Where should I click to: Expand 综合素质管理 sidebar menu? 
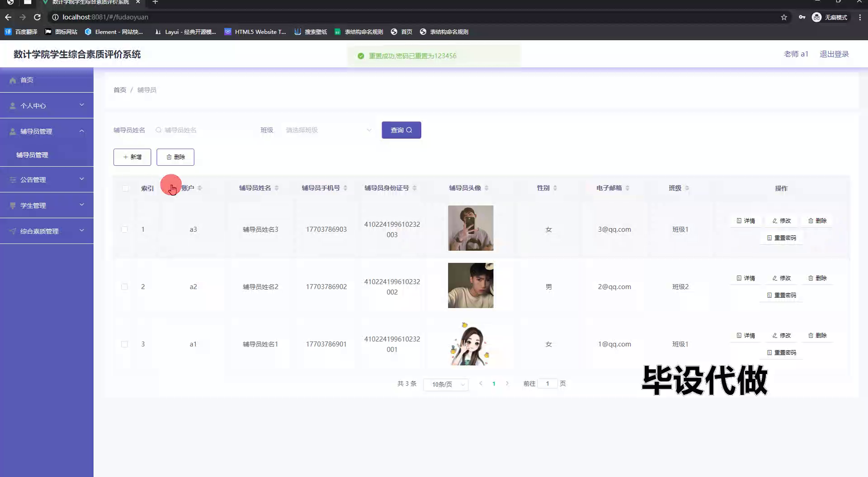point(47,231)
